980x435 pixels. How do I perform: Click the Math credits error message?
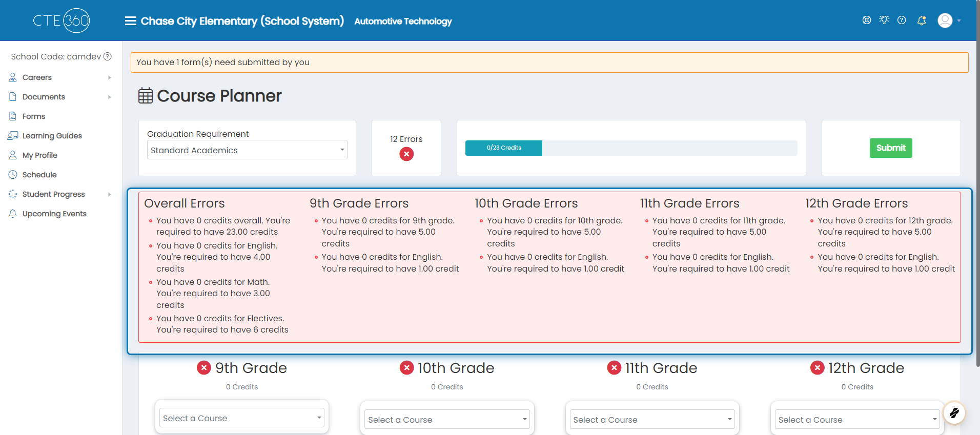(x=213, y=294)
